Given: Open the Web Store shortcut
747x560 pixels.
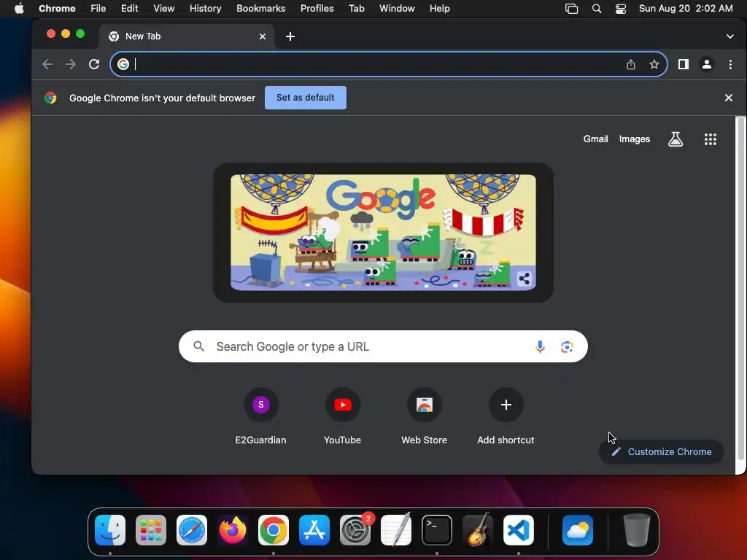Looking at the screenshot, I should coord(424,405).
